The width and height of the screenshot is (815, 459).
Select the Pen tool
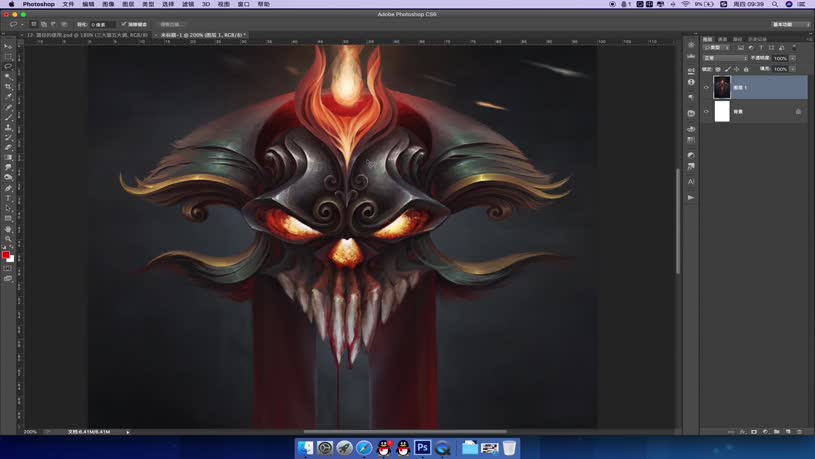pos(8,188)
